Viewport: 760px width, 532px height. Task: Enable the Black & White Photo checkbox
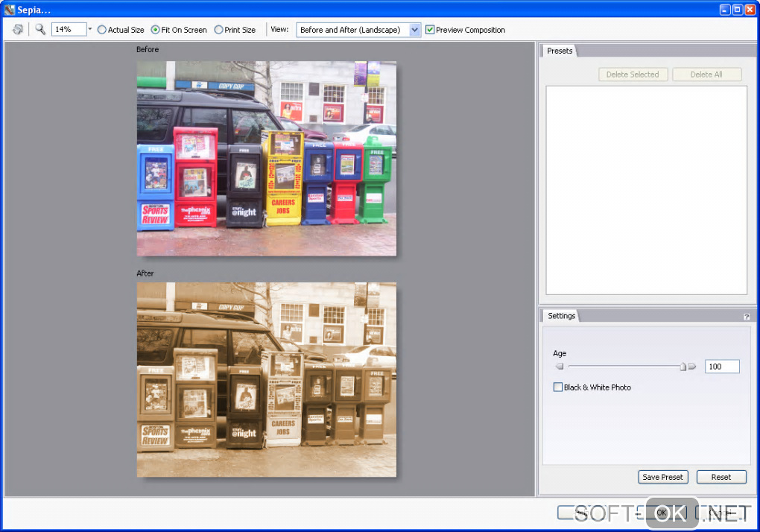click(558, 387)
